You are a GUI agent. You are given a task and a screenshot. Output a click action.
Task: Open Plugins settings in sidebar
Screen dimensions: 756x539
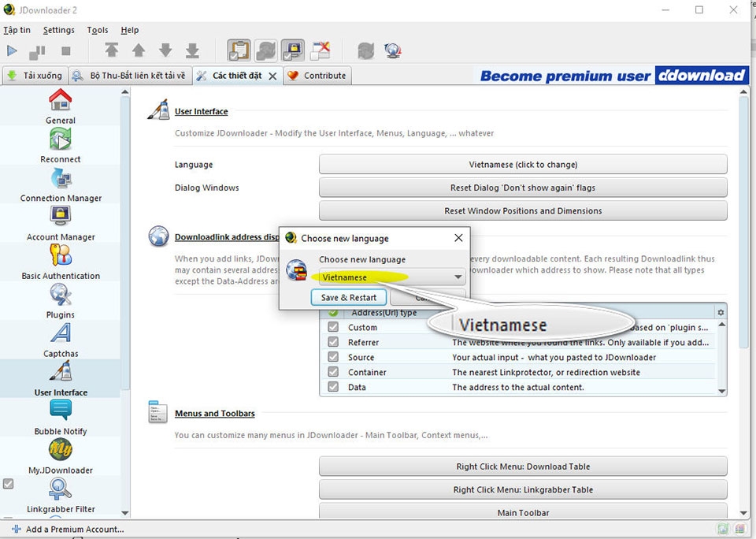[61, 302]
